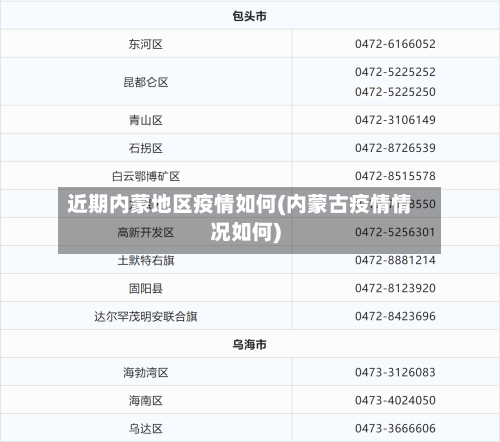Viewport: 500px width, 442px height.
Task: Select the 石拐区 district cell
Action: [146, 148]
